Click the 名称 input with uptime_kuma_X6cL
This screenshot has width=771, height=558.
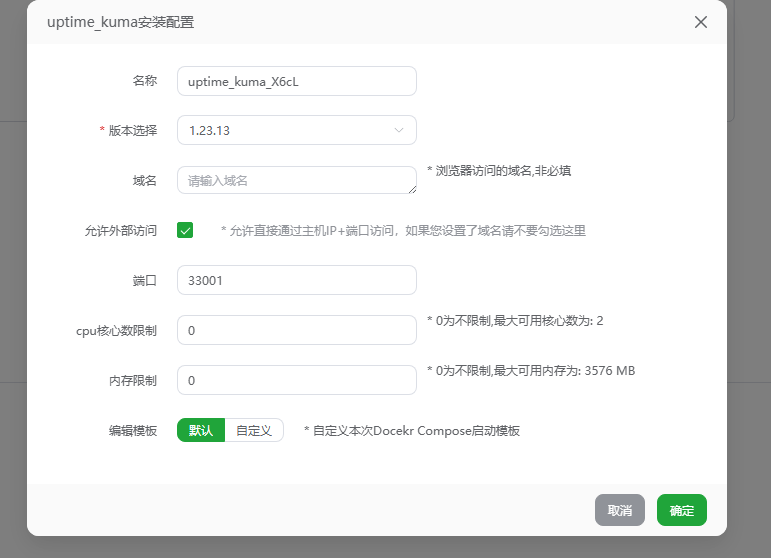pos(296,81)
